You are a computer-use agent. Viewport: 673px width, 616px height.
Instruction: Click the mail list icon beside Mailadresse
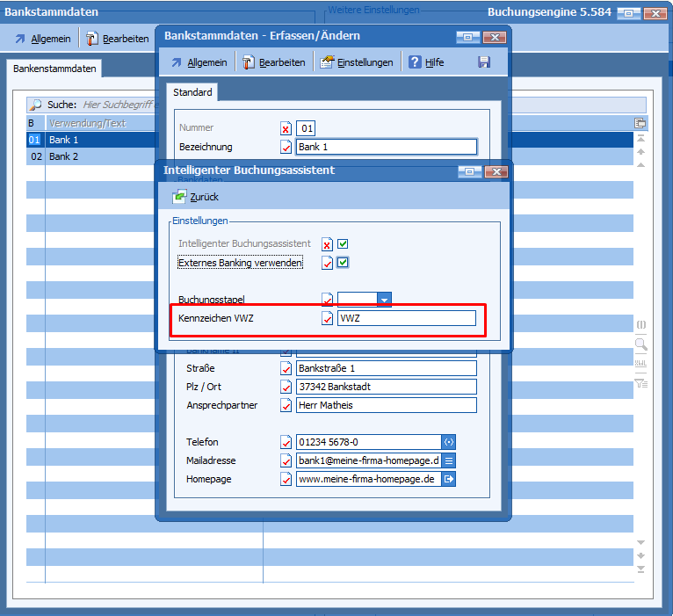point(448,460)
